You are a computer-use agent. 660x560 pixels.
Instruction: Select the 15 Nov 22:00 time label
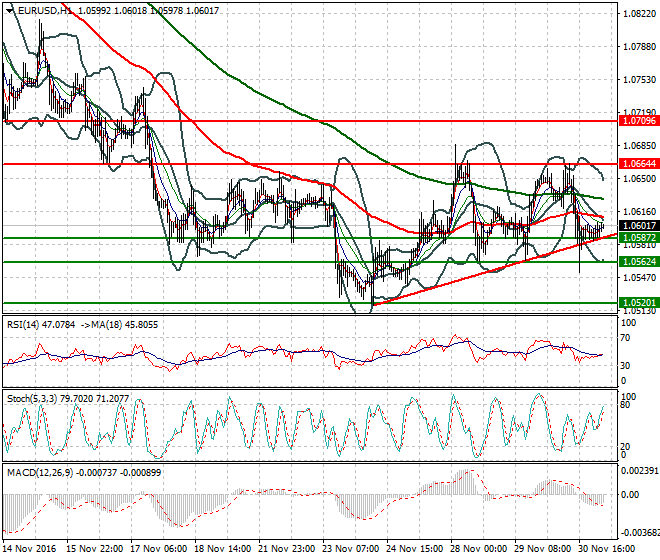pos(94,549)
